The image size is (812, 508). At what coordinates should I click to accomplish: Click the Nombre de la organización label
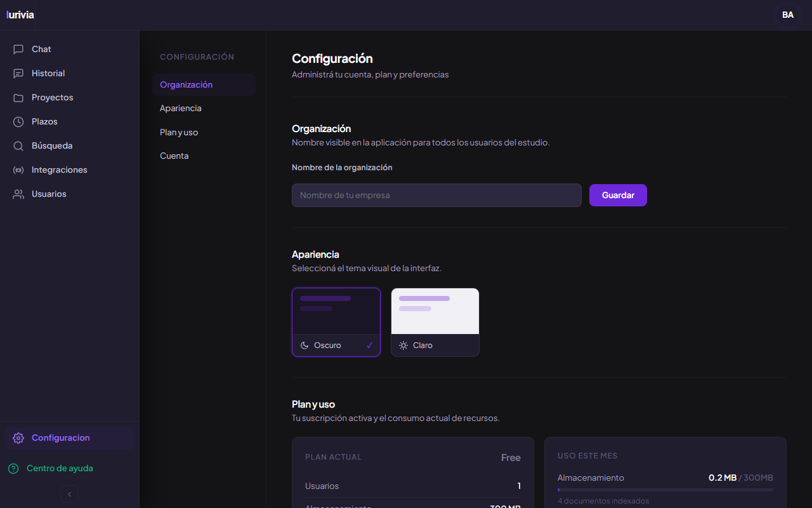tap(342, 168)
